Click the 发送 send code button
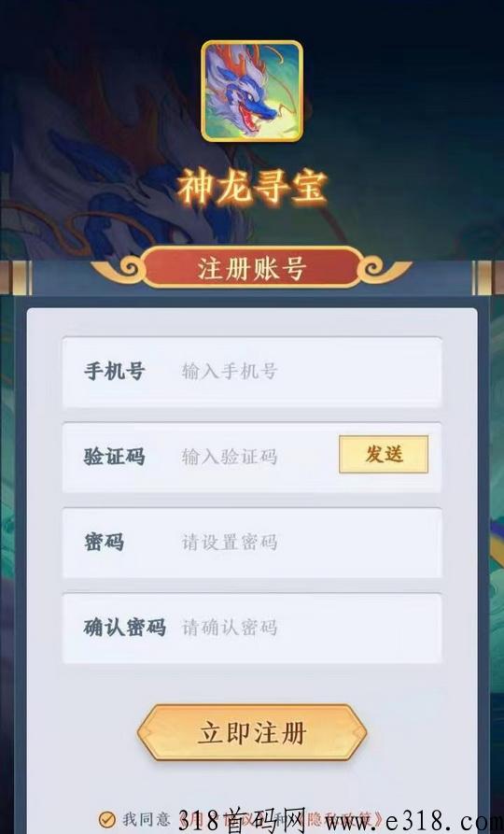The width and height of the screenshot is (504, 834). [384, 454]
